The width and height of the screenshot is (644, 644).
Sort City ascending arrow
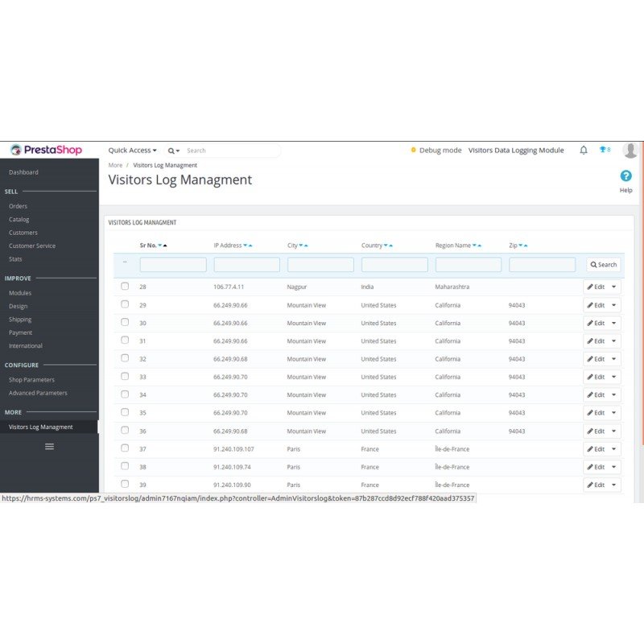coord(306,246)
